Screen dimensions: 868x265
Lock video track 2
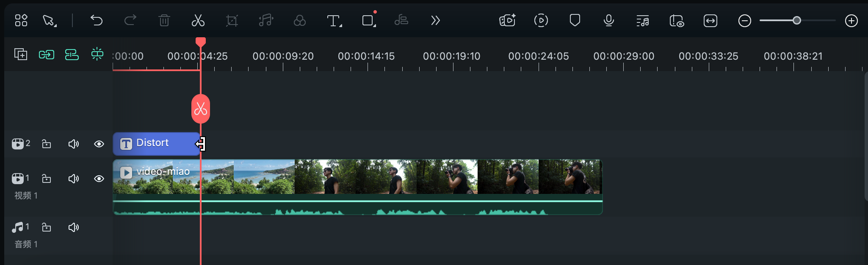(x=47, y=144)
